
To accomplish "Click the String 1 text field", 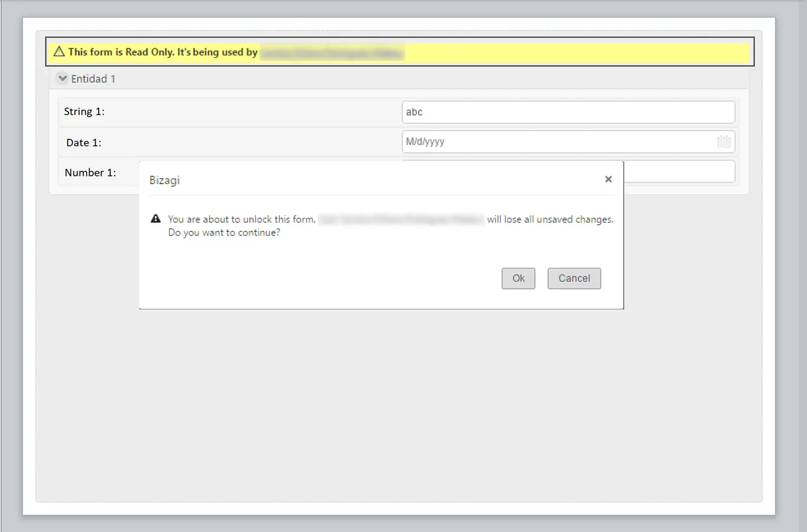I will 568,112.
